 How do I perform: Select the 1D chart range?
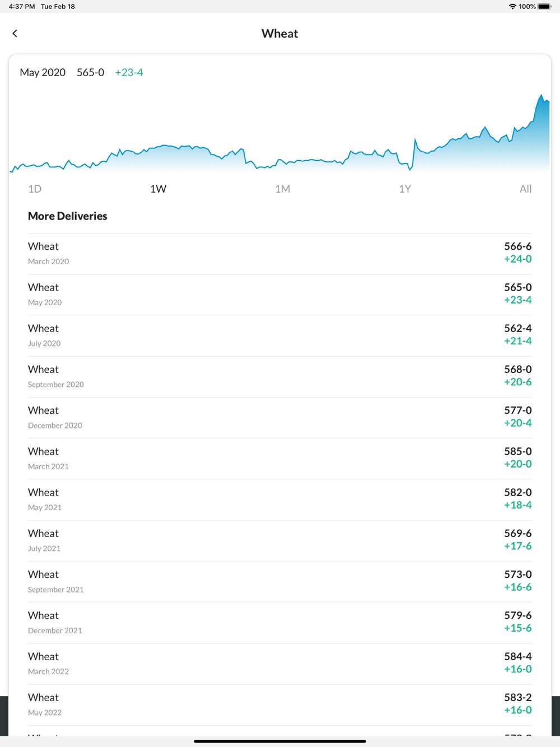35,189
